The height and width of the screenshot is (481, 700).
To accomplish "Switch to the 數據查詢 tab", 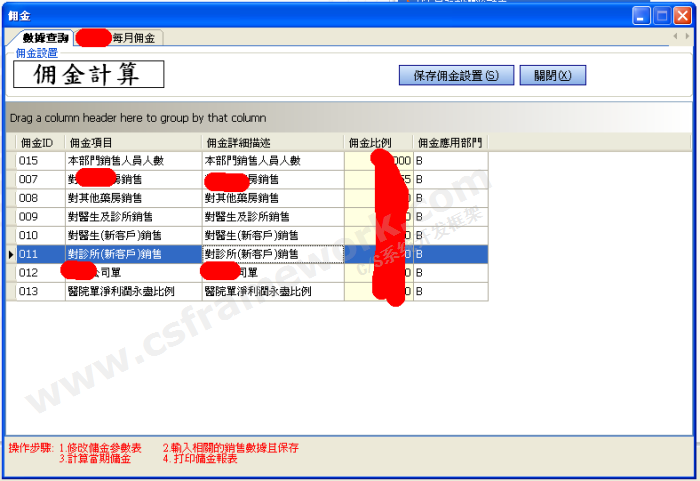I will click(45, 37).
